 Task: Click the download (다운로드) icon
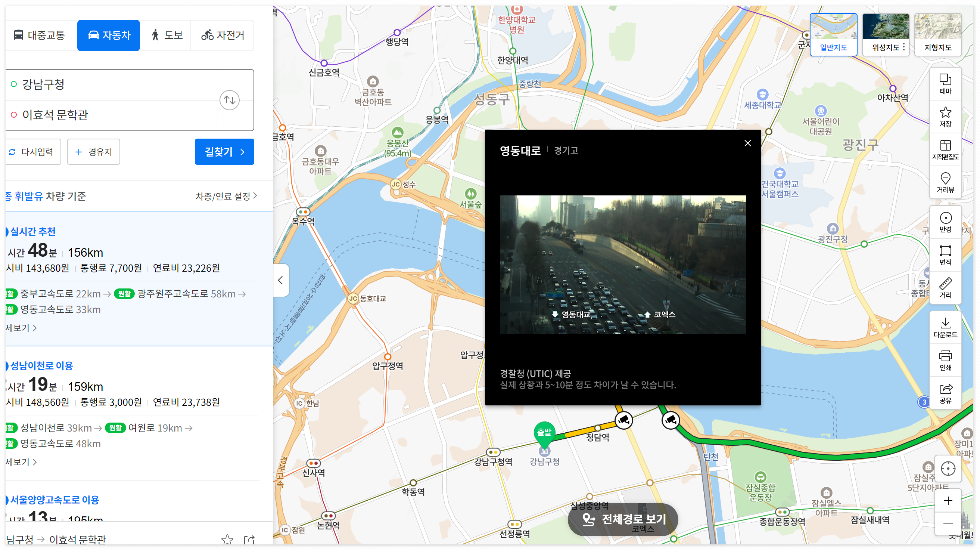946,327
